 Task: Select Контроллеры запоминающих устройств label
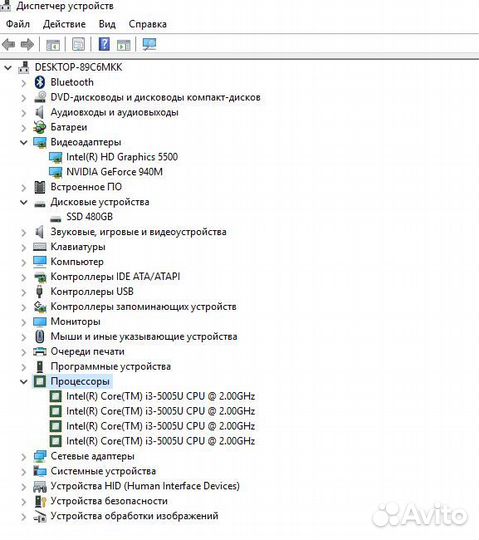[143, 307]
